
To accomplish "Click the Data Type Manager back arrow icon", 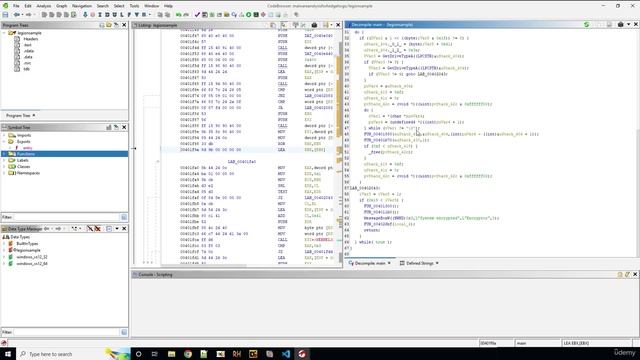I will (46, 229).
